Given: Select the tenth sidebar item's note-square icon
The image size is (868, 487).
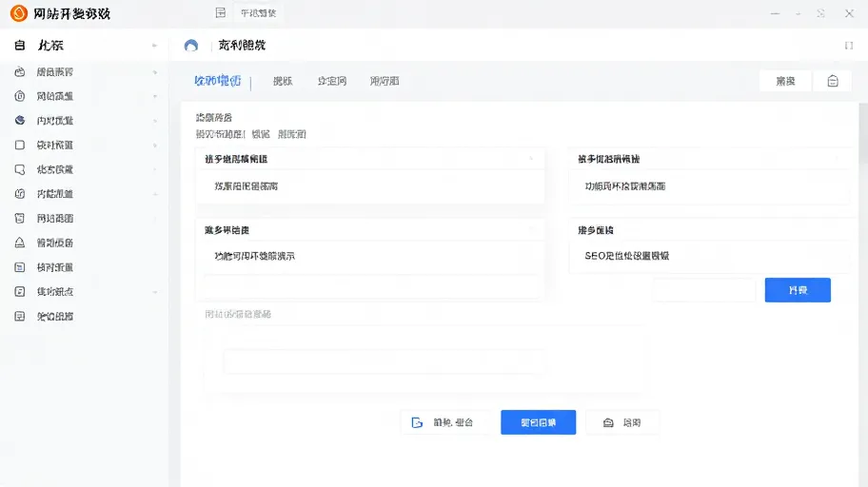Looking at the screenshot, I should tap(19, 292).
